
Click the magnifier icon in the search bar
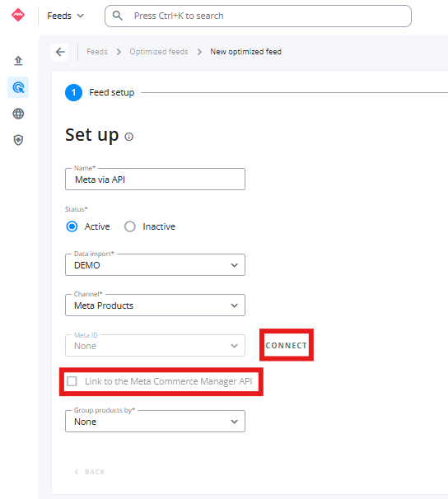118,16
